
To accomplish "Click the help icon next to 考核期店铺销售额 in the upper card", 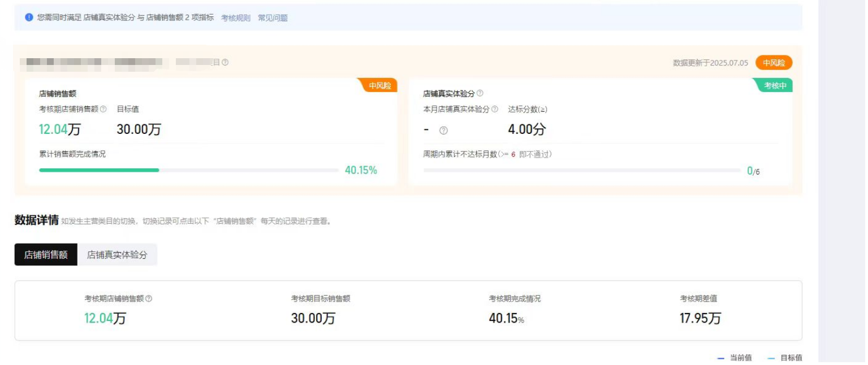I will pos(103,109).
